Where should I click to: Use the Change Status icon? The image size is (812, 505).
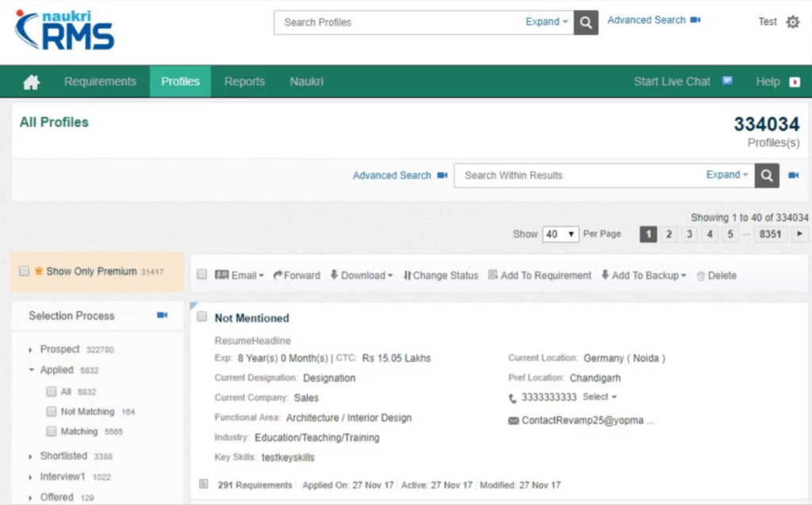pyautogui.click(x=406, y=275)
